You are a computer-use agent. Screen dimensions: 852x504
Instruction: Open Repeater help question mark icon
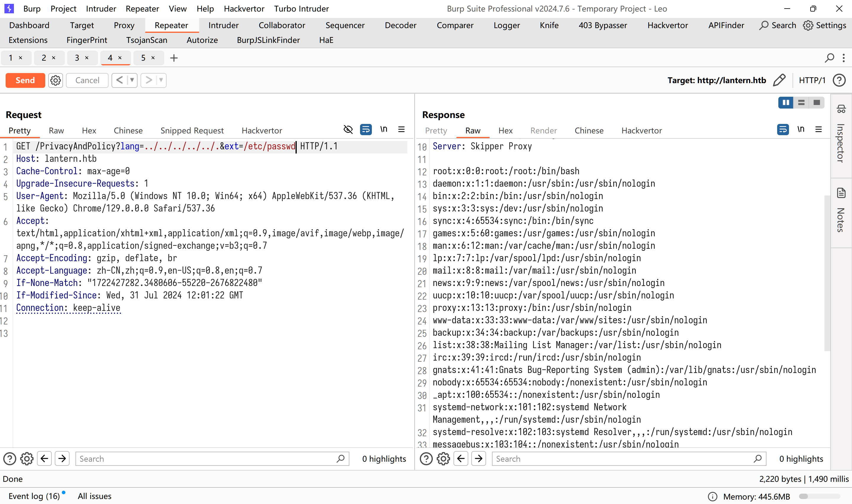(839, 80)
